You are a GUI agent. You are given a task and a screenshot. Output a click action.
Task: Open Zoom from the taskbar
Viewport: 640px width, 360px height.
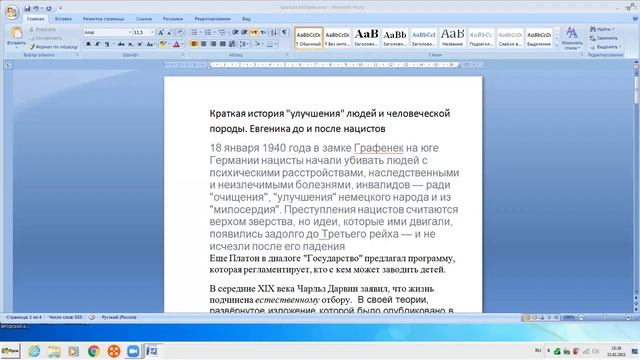pos(133,351)
